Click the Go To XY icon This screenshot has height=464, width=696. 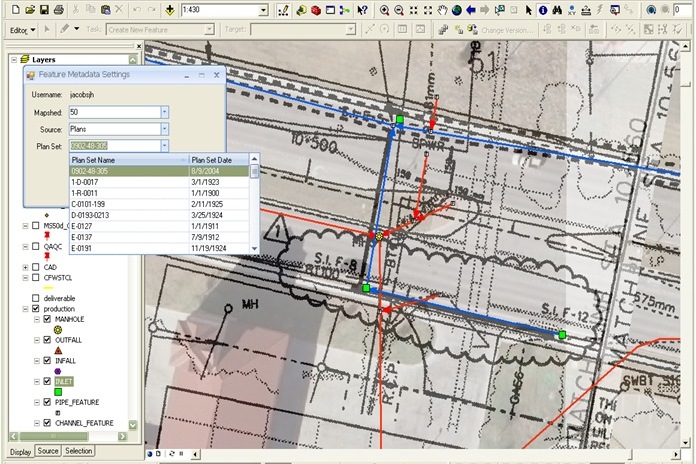click(x=571, y=10)
